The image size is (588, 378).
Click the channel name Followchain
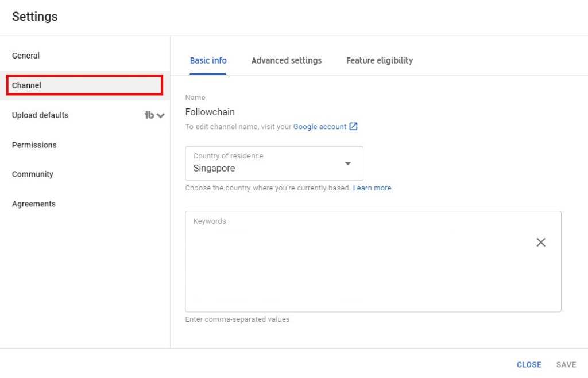point(210,112)
